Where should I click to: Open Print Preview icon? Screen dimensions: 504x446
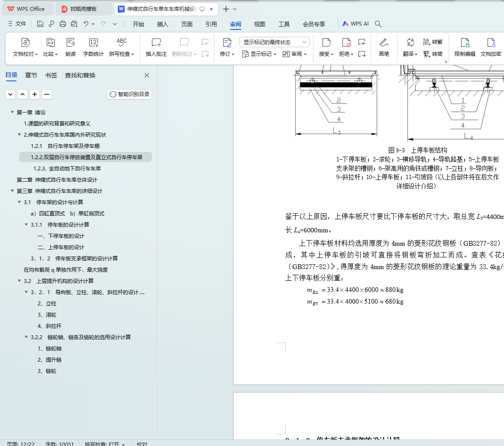[x=74, y=24]
